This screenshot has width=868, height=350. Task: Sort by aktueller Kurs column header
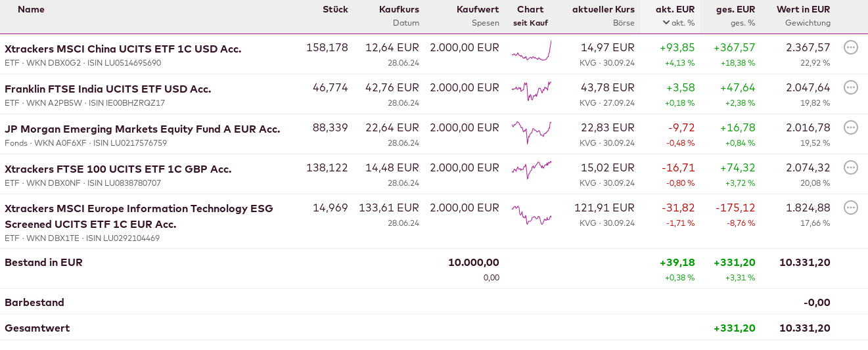(603, 9)
